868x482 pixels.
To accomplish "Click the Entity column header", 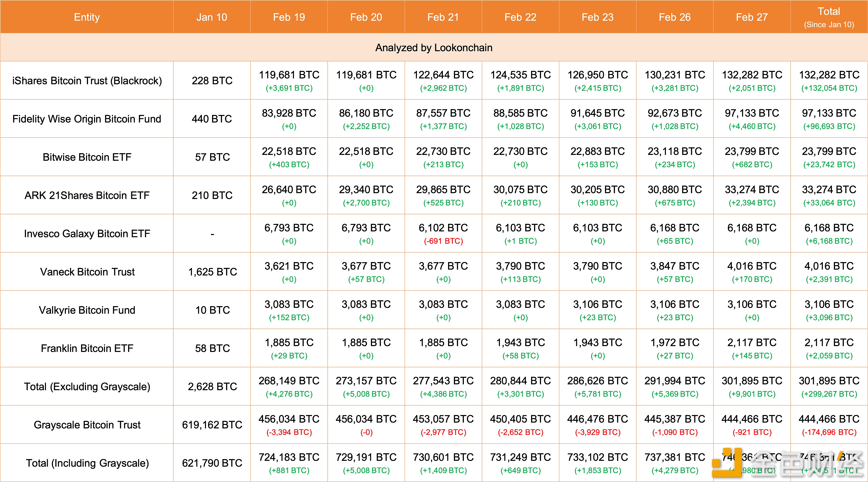I will click(x=87, y=17).
